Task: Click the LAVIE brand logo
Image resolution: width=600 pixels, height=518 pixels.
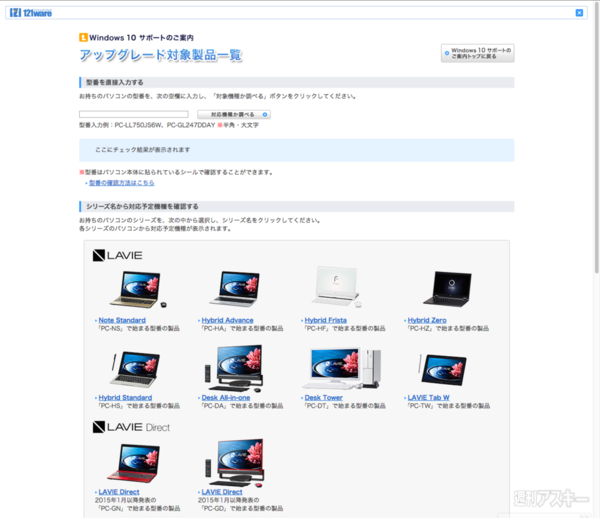Action: [x=117, y=256]
